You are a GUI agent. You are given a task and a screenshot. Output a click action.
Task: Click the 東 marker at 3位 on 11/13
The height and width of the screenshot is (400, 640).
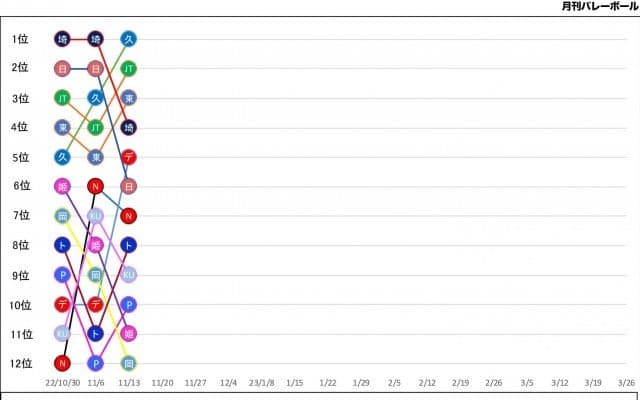tap(129, 98)
